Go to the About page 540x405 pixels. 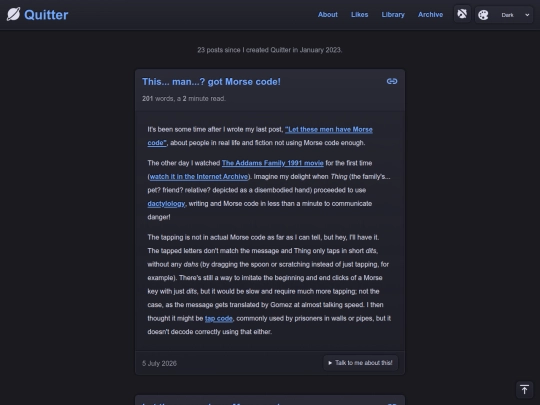[328, 15]
